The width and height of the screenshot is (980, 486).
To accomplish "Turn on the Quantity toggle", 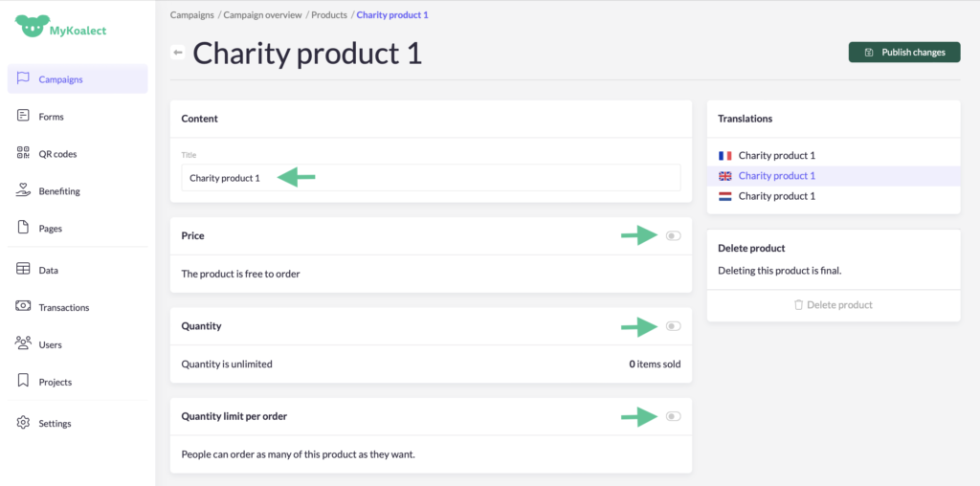I will click(x=674, y=326).
